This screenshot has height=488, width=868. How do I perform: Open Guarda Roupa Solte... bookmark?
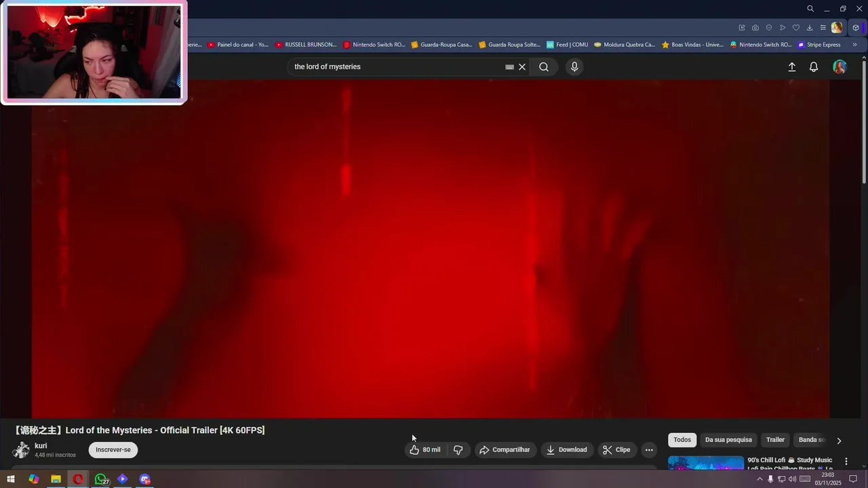[x=509, y=45]
